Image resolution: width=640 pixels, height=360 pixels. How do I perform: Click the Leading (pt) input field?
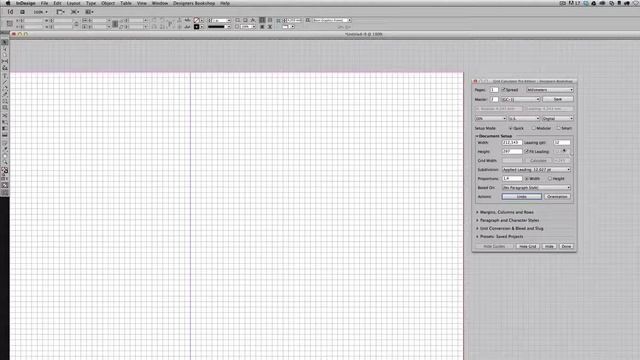562,142
